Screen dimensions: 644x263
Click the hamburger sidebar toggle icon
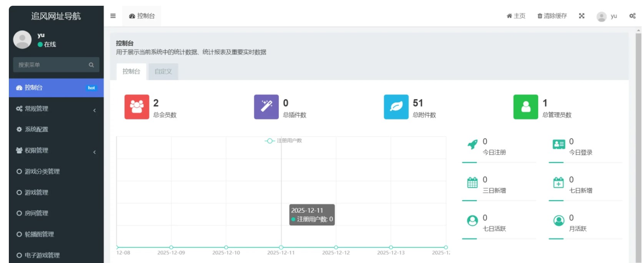point(113,16)
